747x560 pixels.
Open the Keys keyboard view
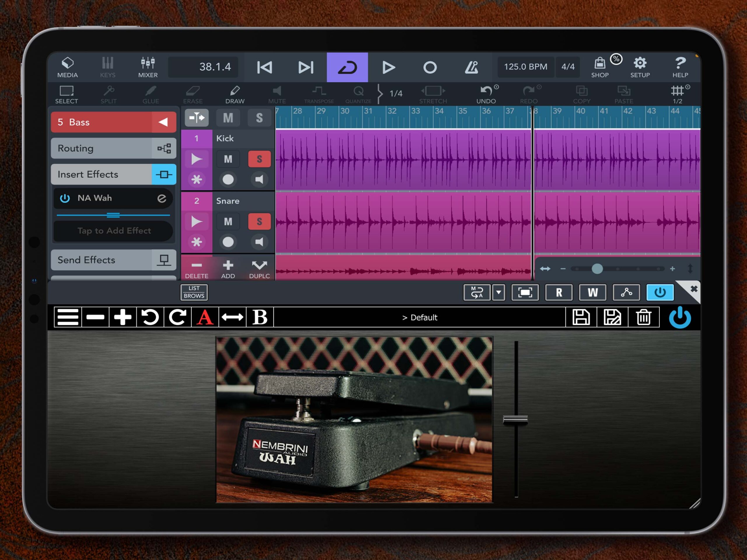point(107,67)
